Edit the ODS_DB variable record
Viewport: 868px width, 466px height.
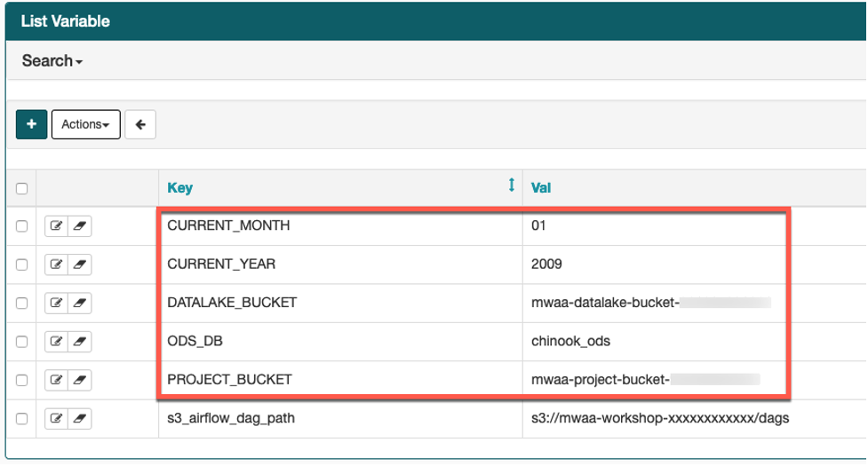(57, 341)
